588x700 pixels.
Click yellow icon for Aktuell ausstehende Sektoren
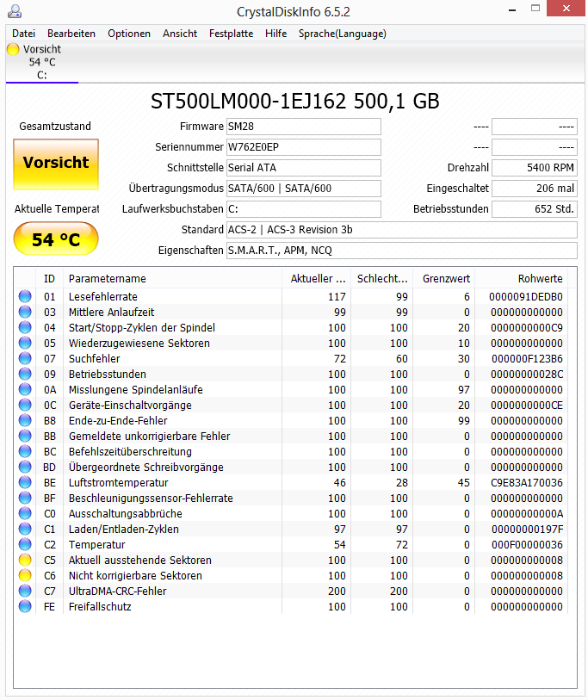coord(25,560)
